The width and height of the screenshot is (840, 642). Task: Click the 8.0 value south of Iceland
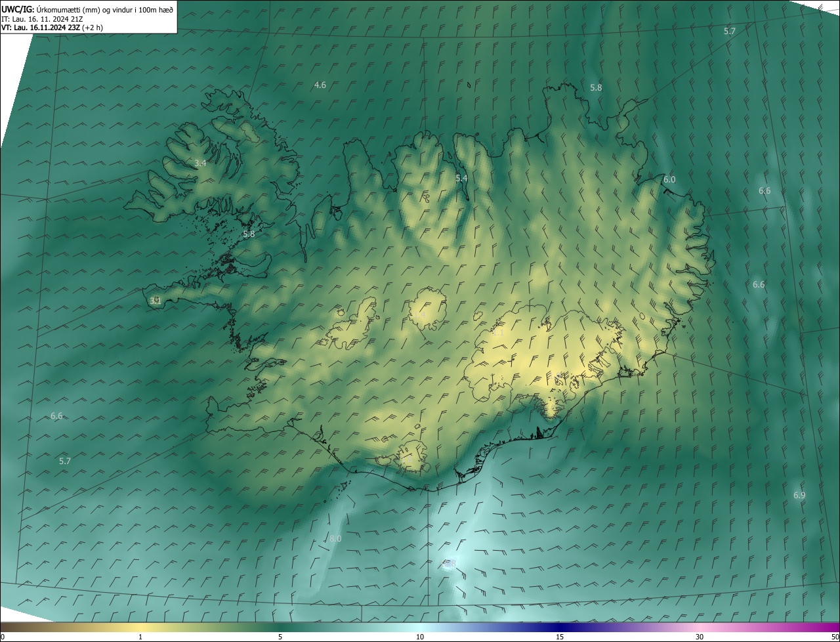(335, 538)
